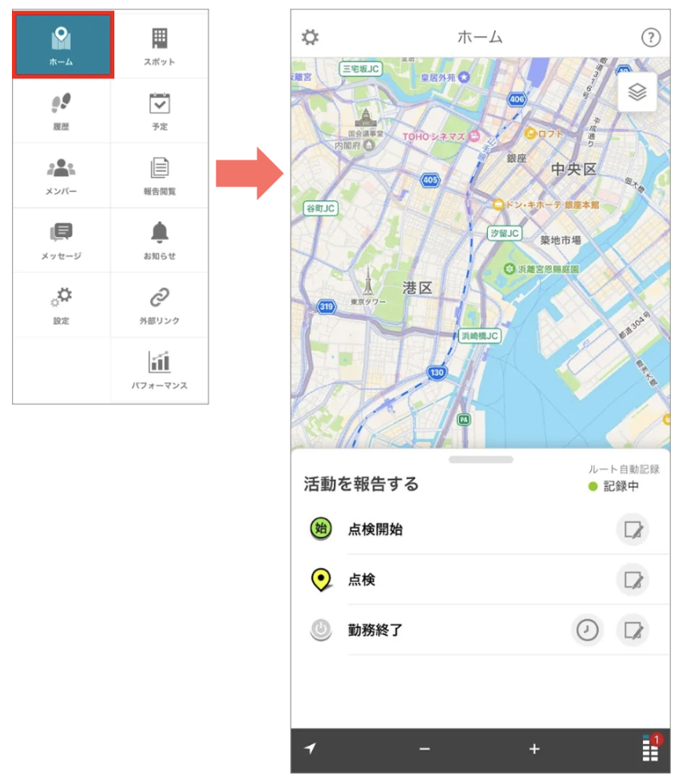Open the menu grid with notification badge

click(652, 748)
